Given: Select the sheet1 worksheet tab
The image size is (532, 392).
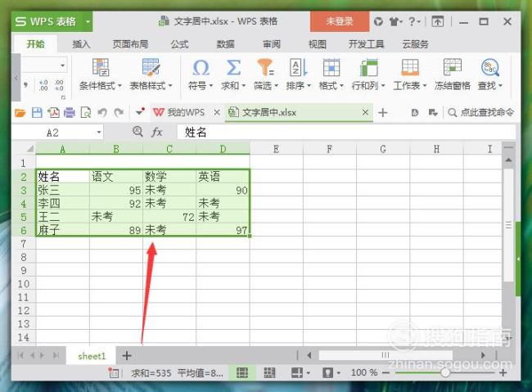Looking at the screenshot, I should pyautogui.click(x=92, y=356).
